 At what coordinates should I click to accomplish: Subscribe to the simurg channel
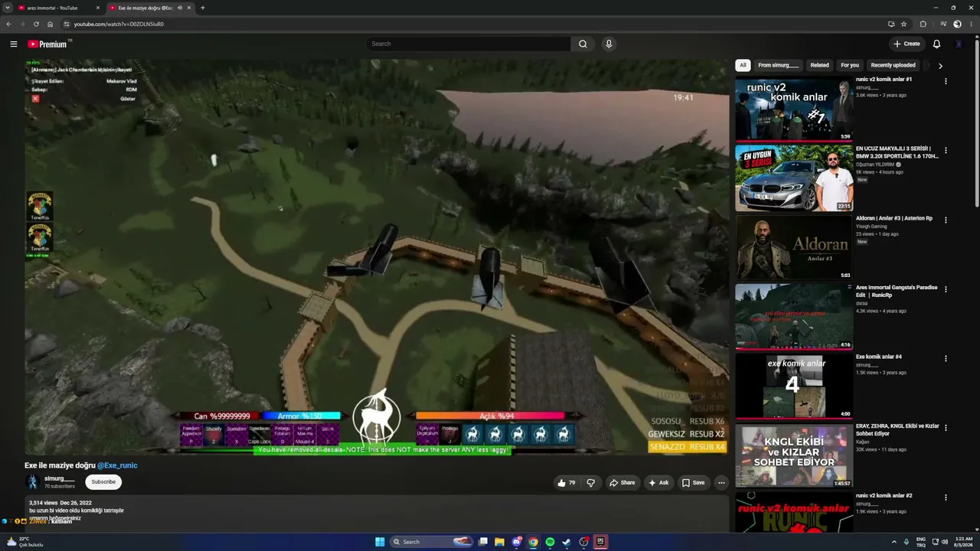tap(103, 482)
